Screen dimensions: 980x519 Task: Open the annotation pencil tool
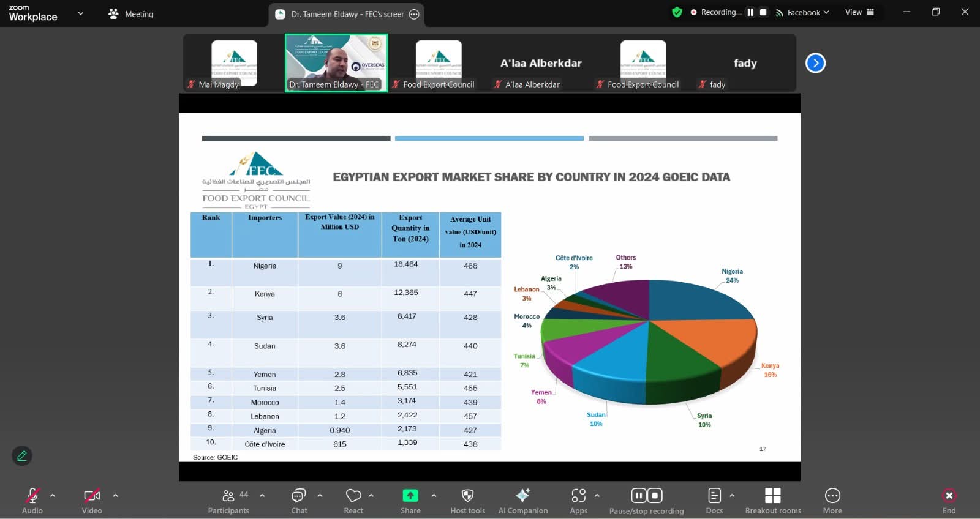[22, 456]
